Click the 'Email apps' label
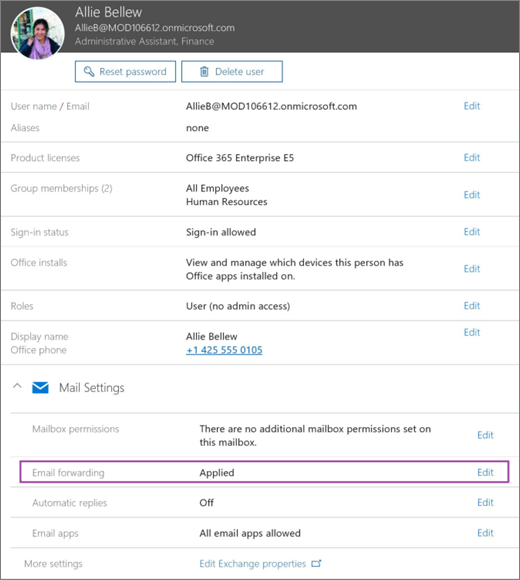 pyautogui.click(x=55, y=533)
